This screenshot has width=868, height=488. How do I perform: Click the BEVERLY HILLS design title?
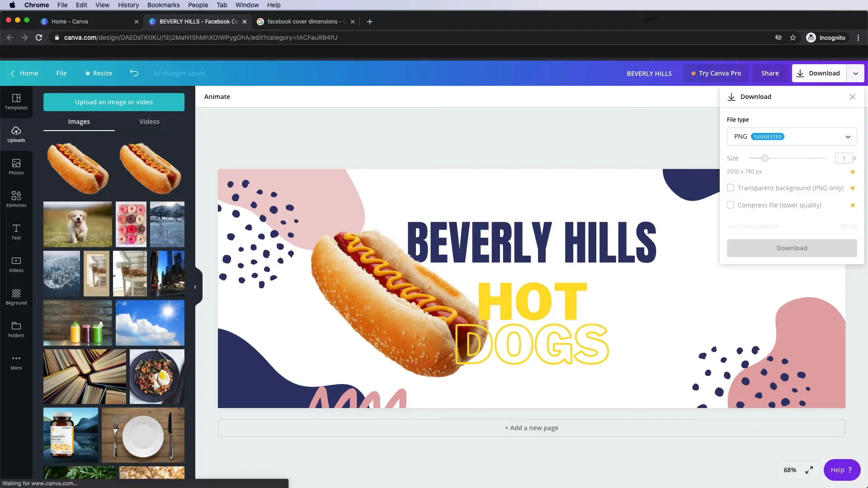tap(649, 74)
